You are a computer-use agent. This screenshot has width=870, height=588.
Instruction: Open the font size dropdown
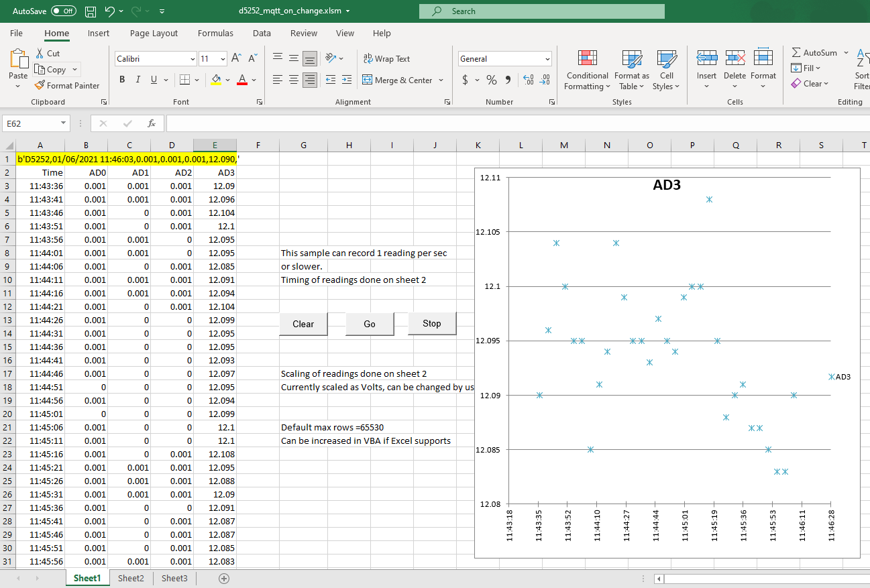click(x=223, y=59)
